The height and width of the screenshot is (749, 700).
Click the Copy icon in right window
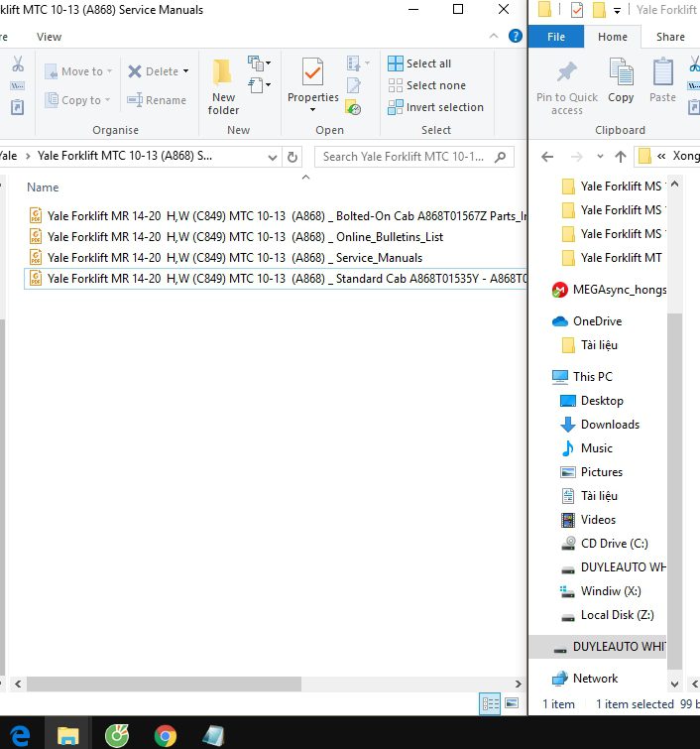click(x=621, y=80)
